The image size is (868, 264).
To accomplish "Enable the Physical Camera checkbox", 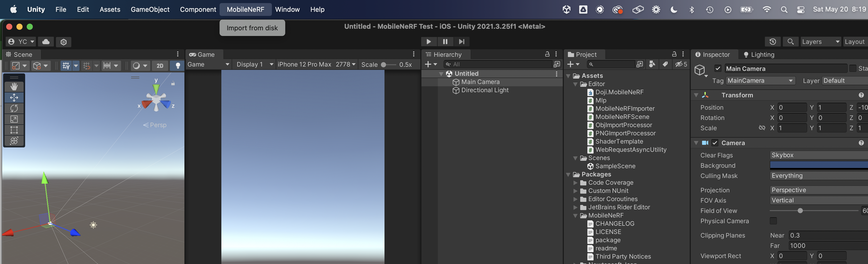I will (x=773, y=221).
